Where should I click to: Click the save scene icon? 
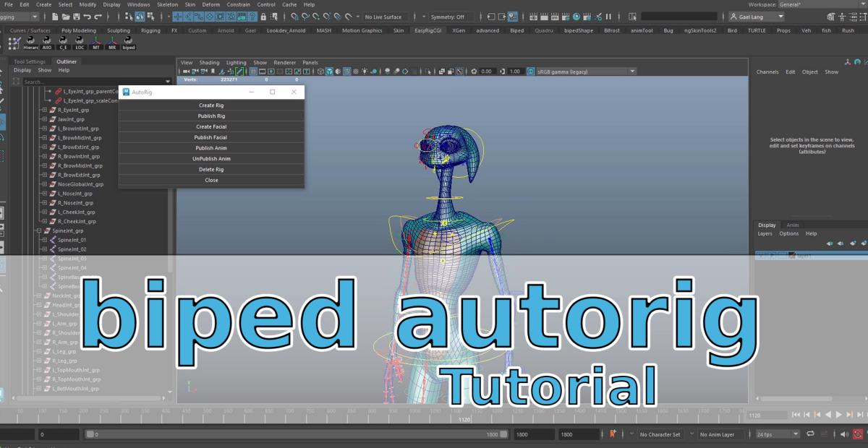click(76, 17)
